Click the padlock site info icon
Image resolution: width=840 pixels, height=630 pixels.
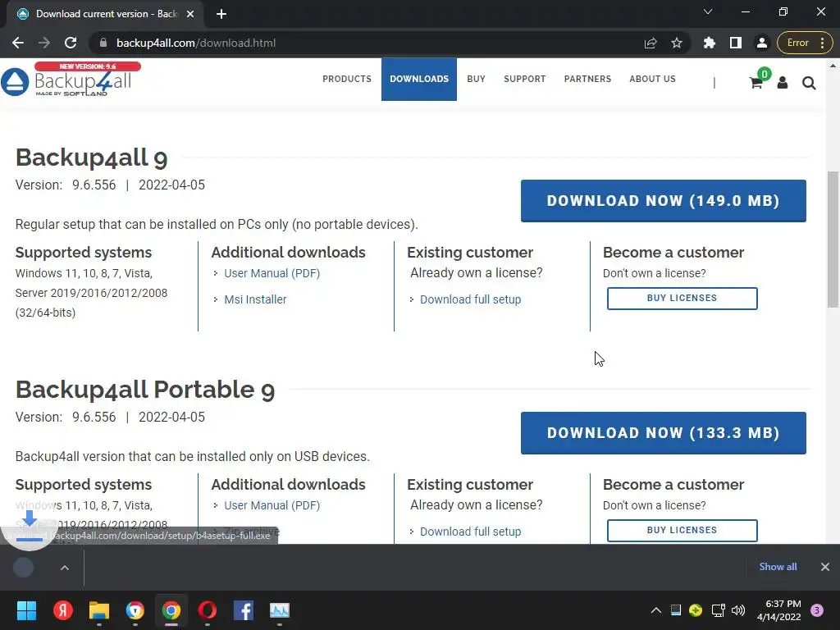tap(103, 43)
